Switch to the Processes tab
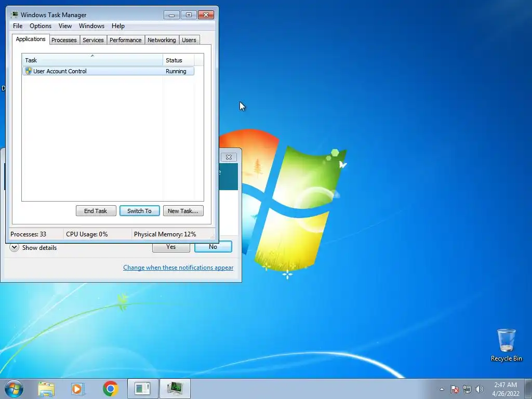This screenshot has height=399, width=532. click(64, 40)
